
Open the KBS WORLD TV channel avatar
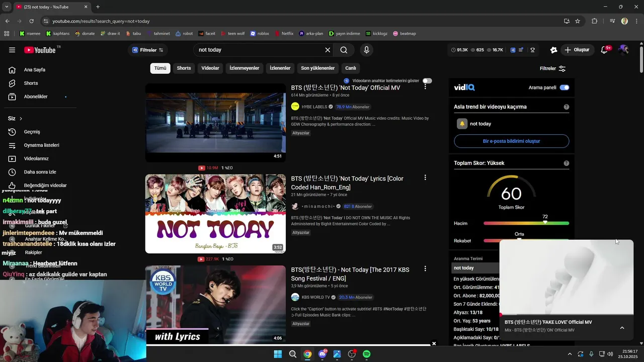[295, 297]
